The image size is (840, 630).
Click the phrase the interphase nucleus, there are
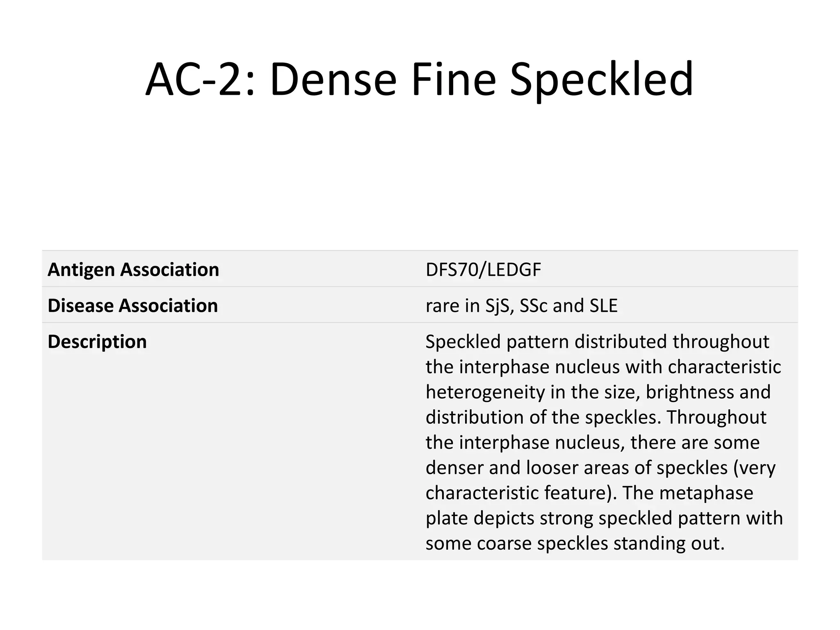592,443
